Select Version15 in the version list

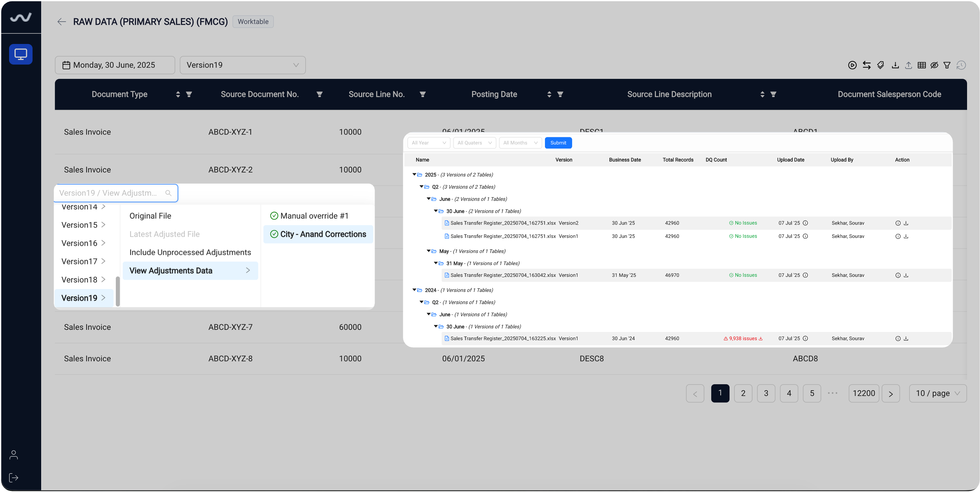click(x=84, y=225)
